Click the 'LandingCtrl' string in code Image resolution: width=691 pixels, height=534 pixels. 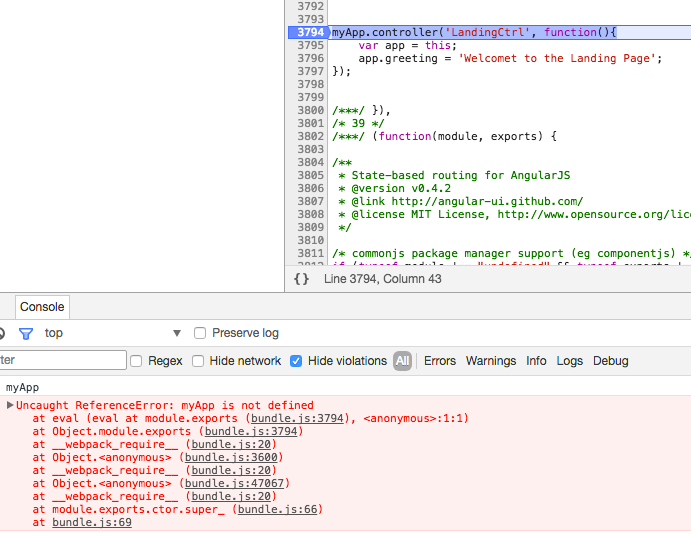pos(487,32)
